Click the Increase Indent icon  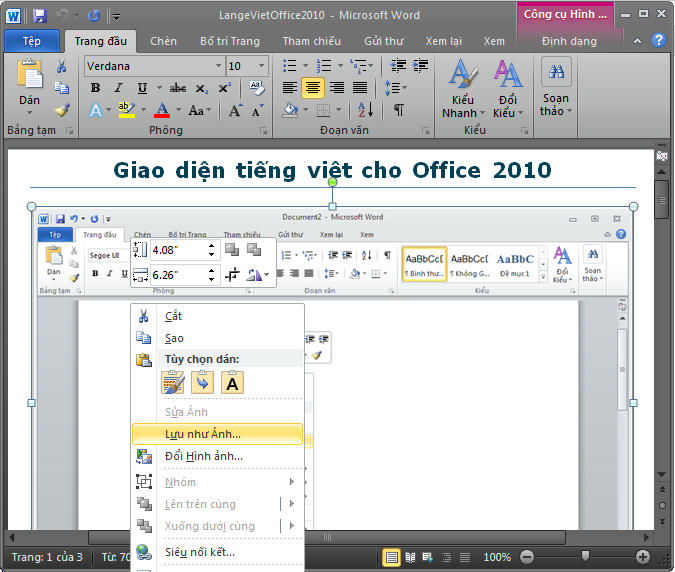420,65
